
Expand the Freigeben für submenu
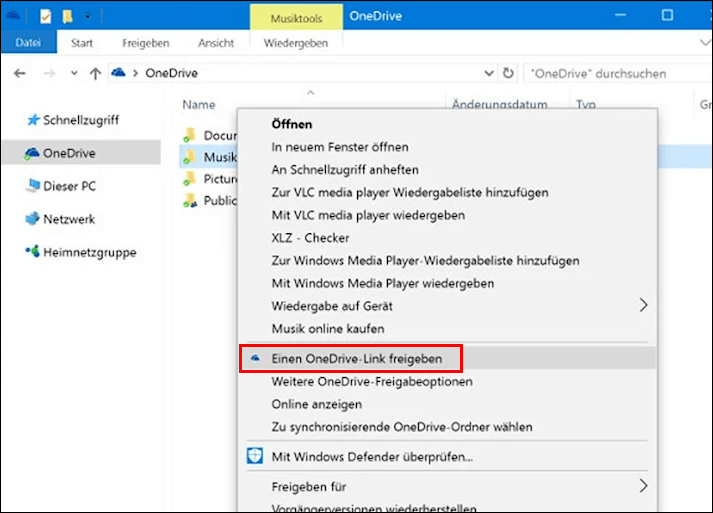(447, 487)
